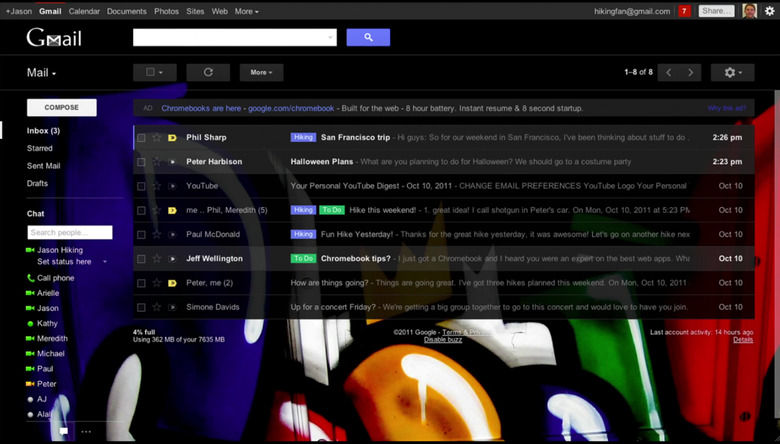This screenshot has height=444, width=780.
Task: Select the Phil Sharp message checkbox
Action: (x=141, y=138)
